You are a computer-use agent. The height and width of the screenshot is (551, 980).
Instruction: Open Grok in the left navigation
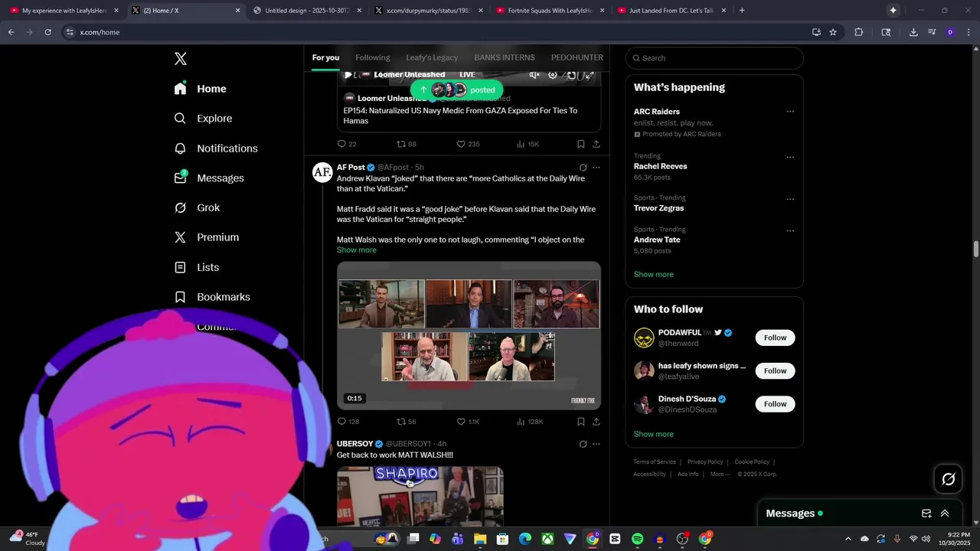click(x=197, y=208)
